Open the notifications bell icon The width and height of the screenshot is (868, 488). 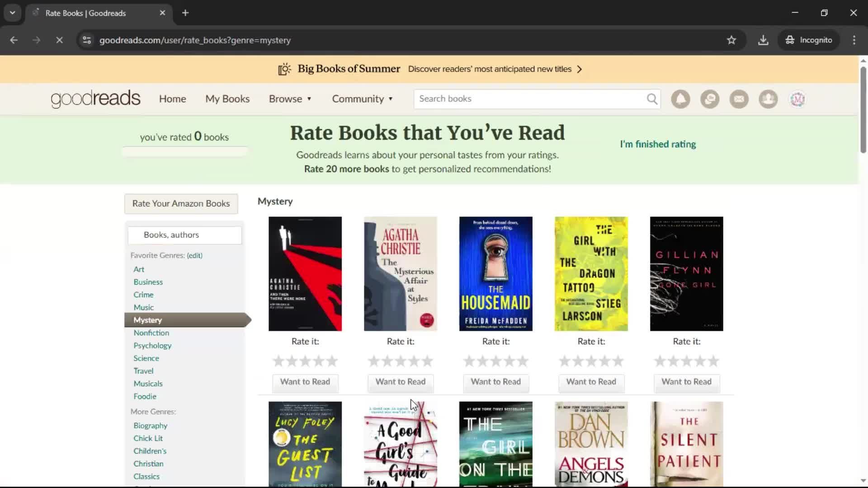tap(680, 99)
